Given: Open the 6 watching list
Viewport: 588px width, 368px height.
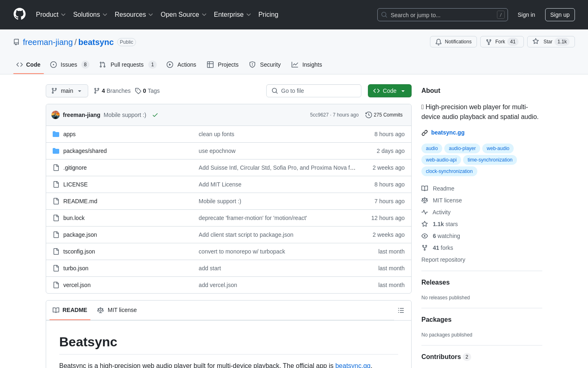Looking at the screenshot, I should pyautogui.click(x=441, y=236).
